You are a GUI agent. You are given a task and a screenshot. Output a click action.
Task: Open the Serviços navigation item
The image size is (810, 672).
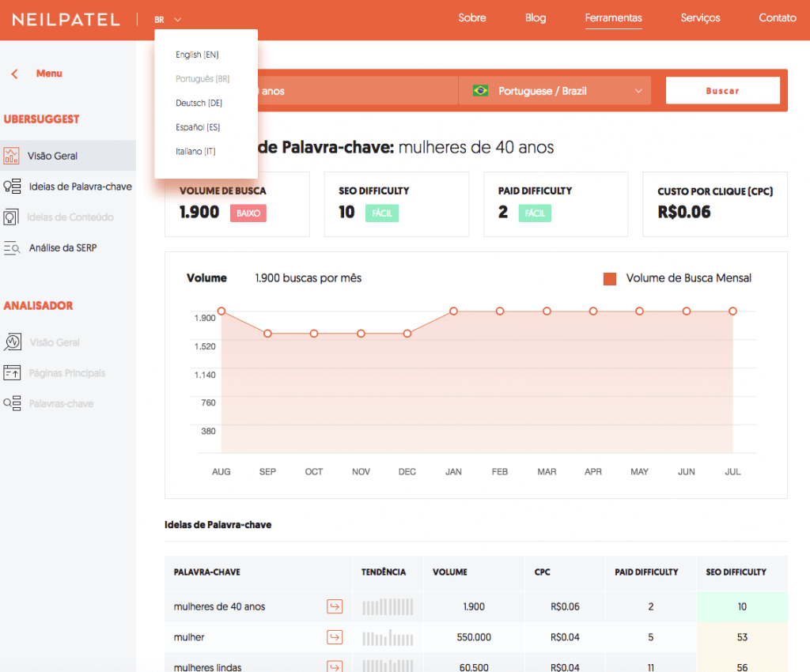coord(700,17)
